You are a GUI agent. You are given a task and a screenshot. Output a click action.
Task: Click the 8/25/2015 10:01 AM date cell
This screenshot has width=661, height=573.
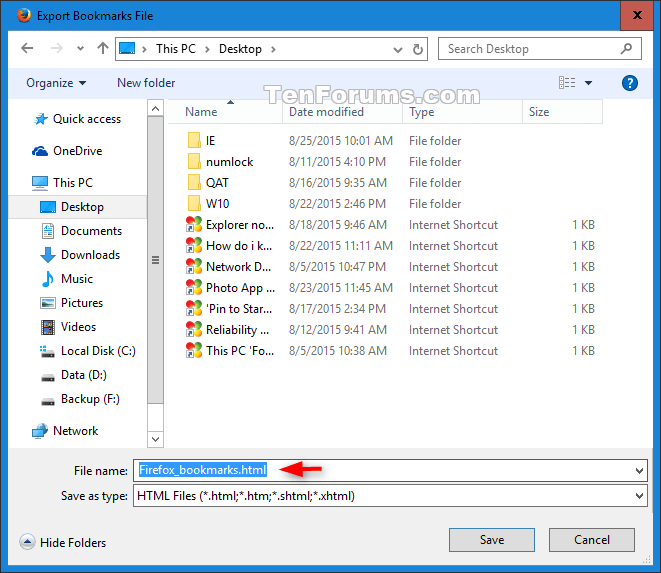click(341, 140)
